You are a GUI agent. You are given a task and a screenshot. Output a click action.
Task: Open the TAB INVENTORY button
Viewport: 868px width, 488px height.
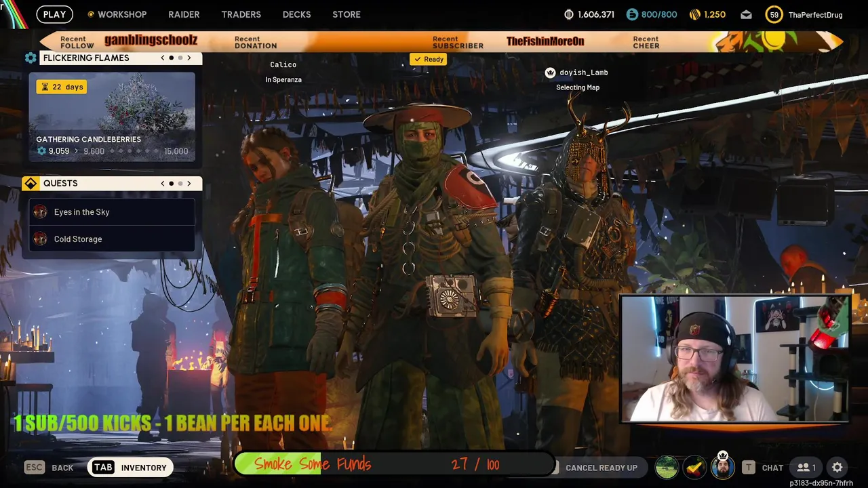click(131, 467)
